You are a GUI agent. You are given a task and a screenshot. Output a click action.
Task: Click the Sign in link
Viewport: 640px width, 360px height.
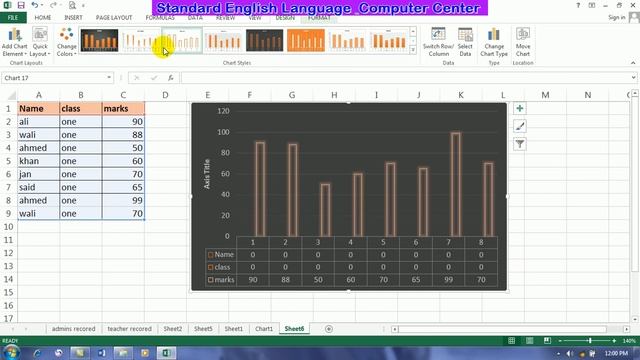(x=617, y=17)
